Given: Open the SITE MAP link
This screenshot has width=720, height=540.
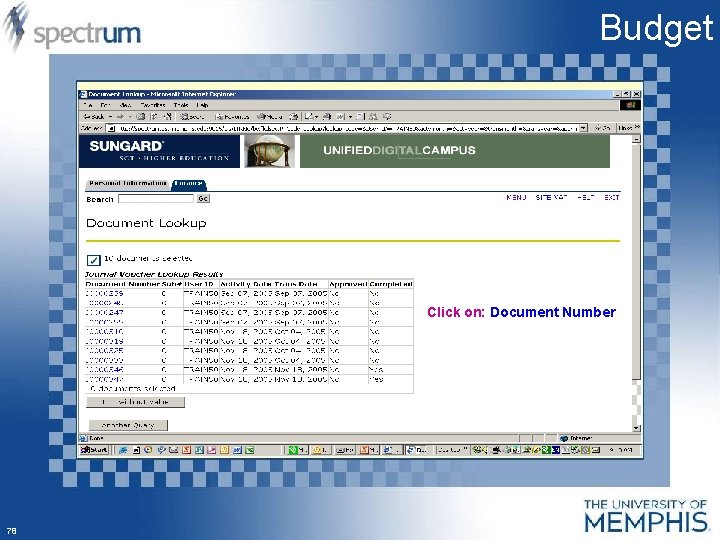Looking at the screenshot, I should click(551, 197).
